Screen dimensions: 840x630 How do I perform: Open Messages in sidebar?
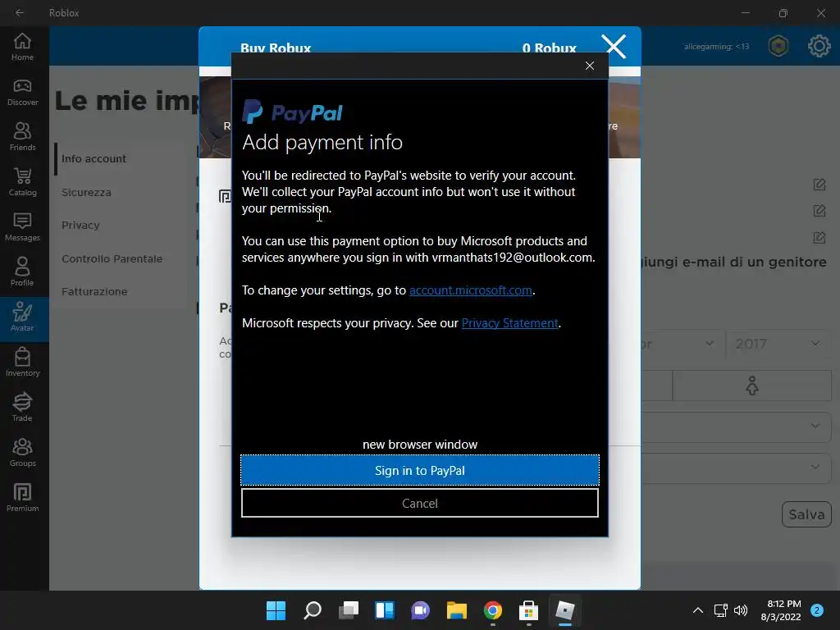22,227
